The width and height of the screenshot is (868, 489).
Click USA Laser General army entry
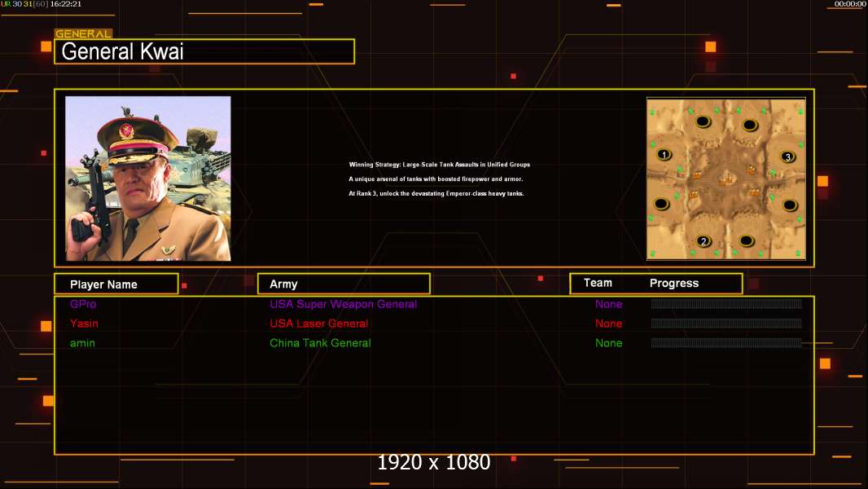coord(319,324)
